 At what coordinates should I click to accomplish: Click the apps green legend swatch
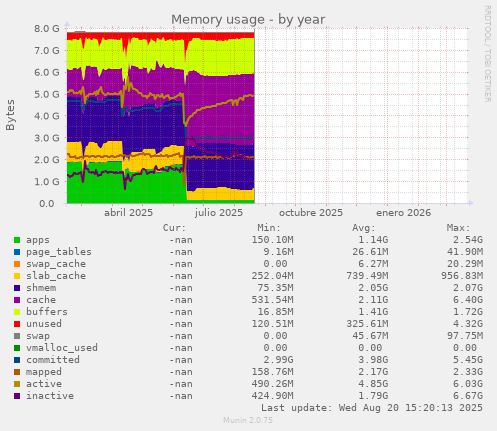pyautogui.click(x=17, y=240)
